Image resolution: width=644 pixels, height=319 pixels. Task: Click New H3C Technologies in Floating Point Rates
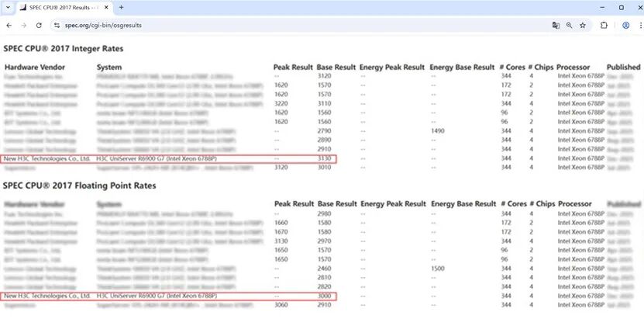pos(47,296)
